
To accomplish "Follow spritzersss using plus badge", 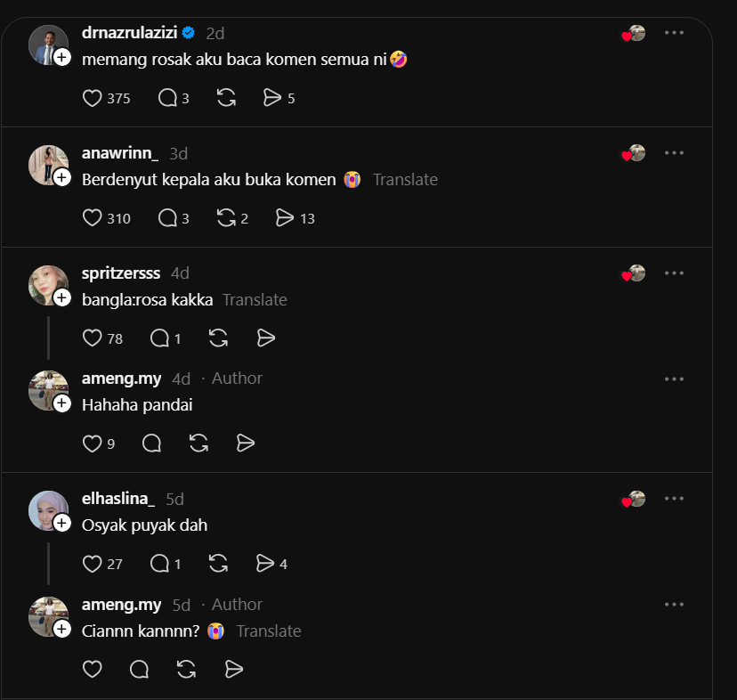I will click(62, 297).
